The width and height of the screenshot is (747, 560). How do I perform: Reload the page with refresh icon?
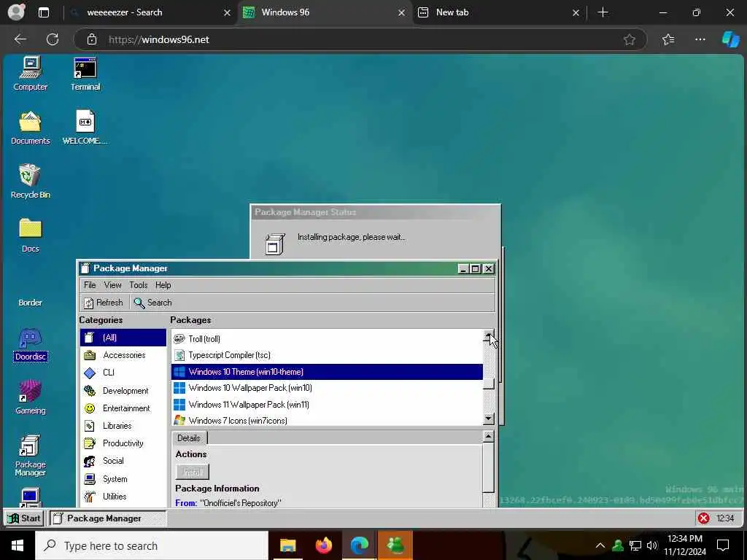[53, 39]
